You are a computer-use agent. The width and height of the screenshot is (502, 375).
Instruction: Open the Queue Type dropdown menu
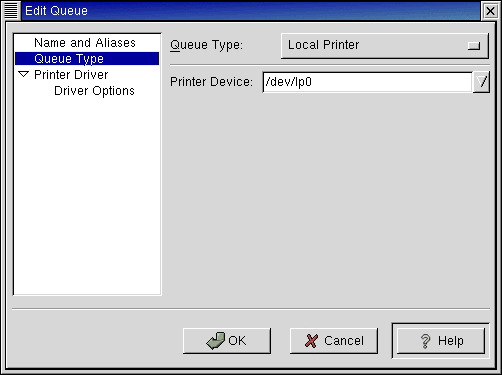[385, 45]
